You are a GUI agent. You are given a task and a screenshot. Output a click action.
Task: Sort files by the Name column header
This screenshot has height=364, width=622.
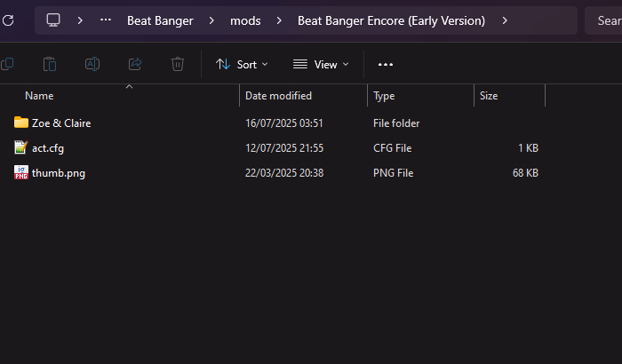39,95
